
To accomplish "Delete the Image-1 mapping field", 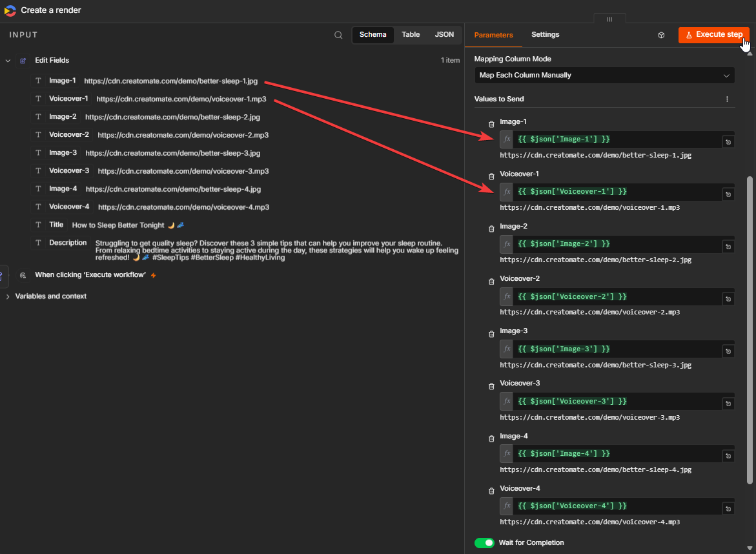I will click(491, 124).
